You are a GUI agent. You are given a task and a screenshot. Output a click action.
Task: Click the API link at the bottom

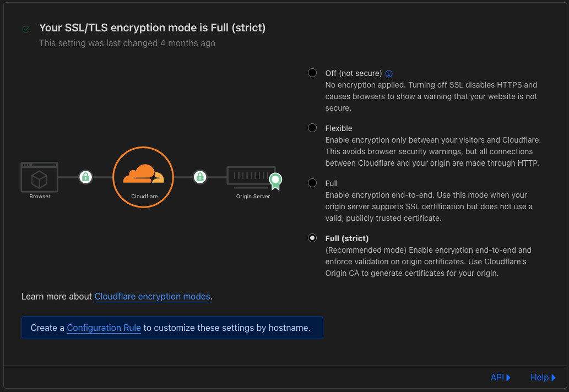coord(496,377)
